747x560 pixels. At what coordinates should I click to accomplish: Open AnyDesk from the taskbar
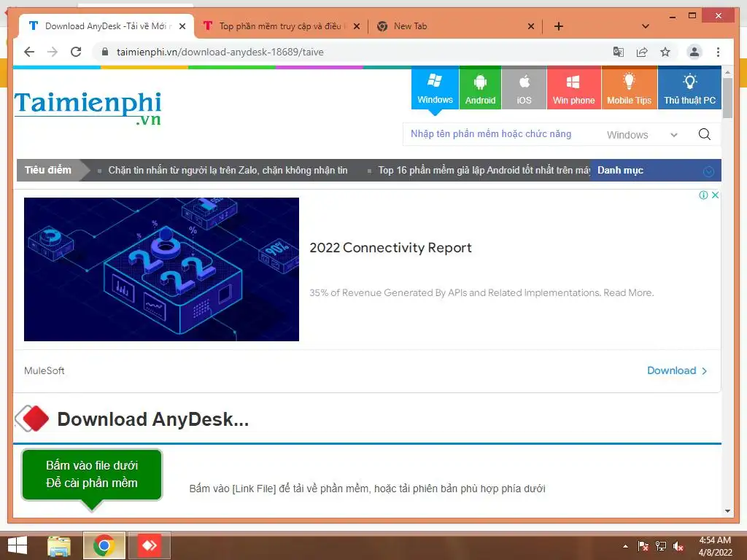pos(149,545)
